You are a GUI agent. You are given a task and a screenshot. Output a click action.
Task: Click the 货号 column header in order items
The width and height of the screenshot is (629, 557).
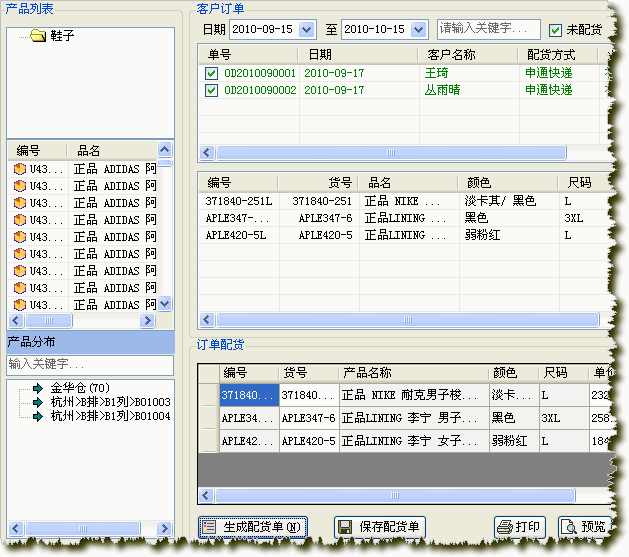pyautogui.click(x=318, y=183)
